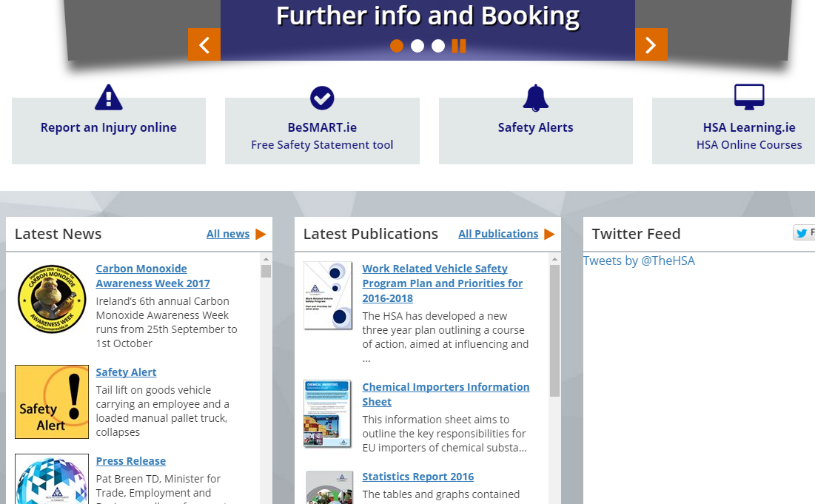Click the Twitter bird follow button
Screen dimensions: 815x504
pos(804,233)
